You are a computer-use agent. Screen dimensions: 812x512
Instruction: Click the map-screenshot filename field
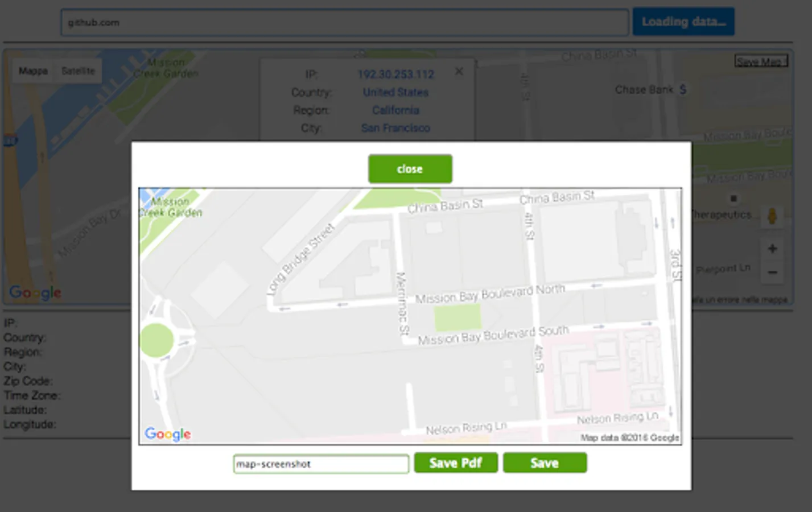tap(321, 464)
